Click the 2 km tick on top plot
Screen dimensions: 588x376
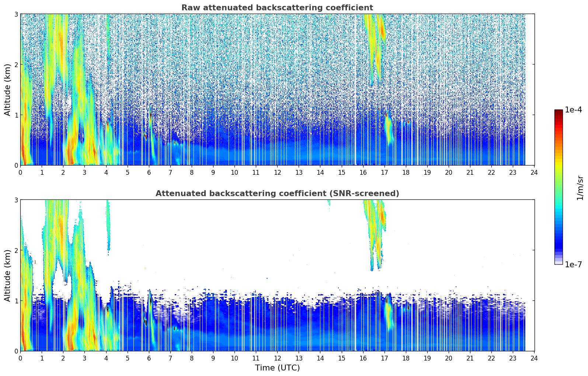[16, 65]
